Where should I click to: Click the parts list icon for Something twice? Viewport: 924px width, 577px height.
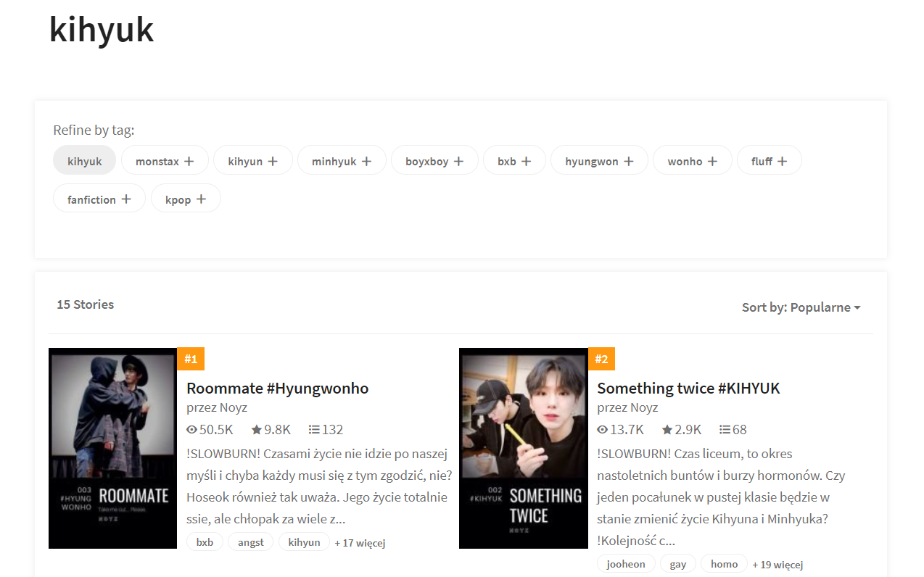pos(725,430)
